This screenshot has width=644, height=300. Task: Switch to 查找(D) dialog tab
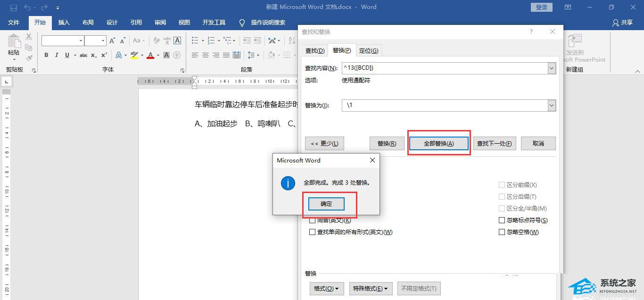(315, 50)
